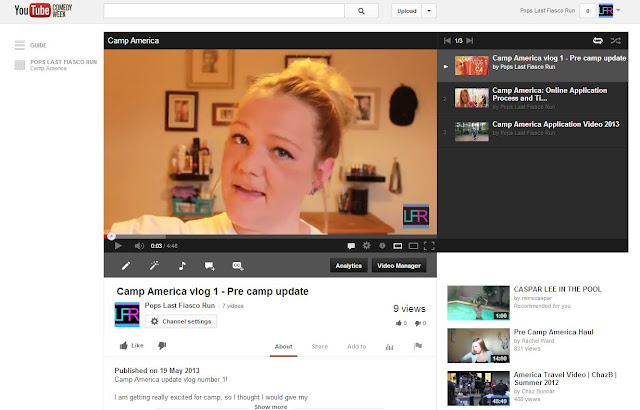The height and width of the screenshot is (410, 640).
Task: Select Camp America: Online Application Process playlist item
Action: 533,99
